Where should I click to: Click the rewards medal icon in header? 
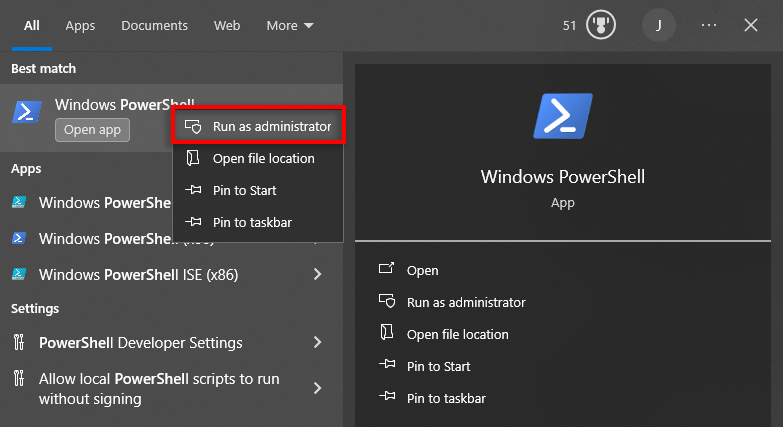point(600,25)
